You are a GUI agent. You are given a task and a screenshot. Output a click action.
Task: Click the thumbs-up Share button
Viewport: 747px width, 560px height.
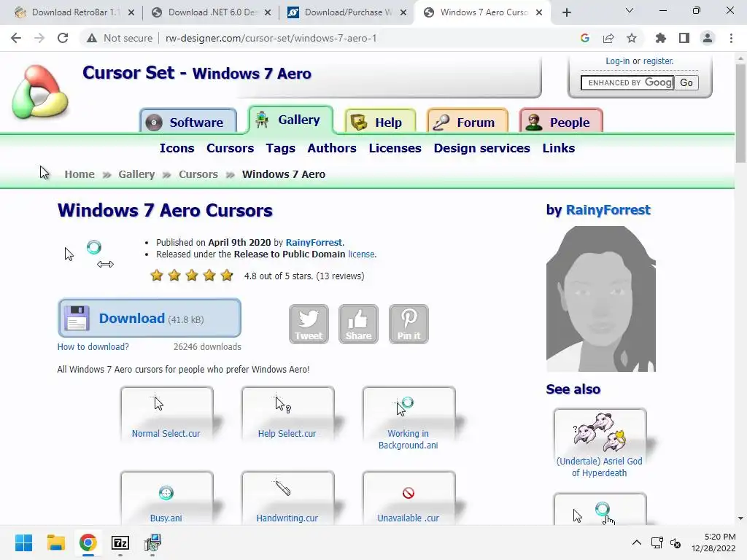coord(358,324)
